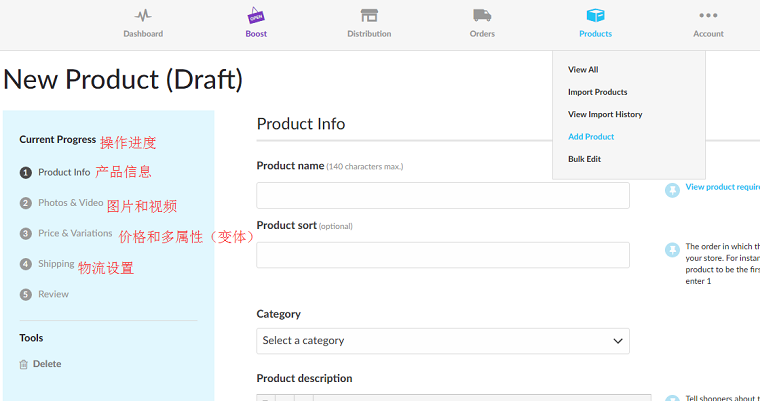
Task: Go to the Distribution tab label
Action: pos(369,34)
